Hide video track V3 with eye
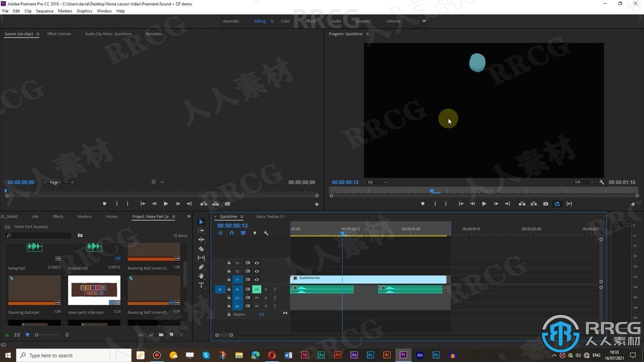The height and width of the screenshot is (362, 644). 257,263
